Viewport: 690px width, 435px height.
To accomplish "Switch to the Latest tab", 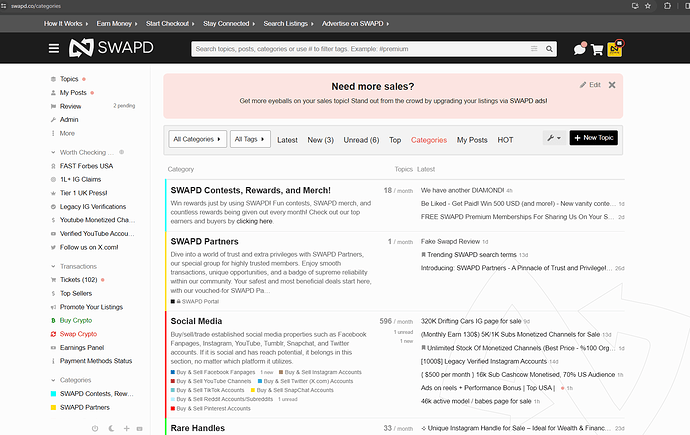I will pyautogui.click(x=287, y=140).
